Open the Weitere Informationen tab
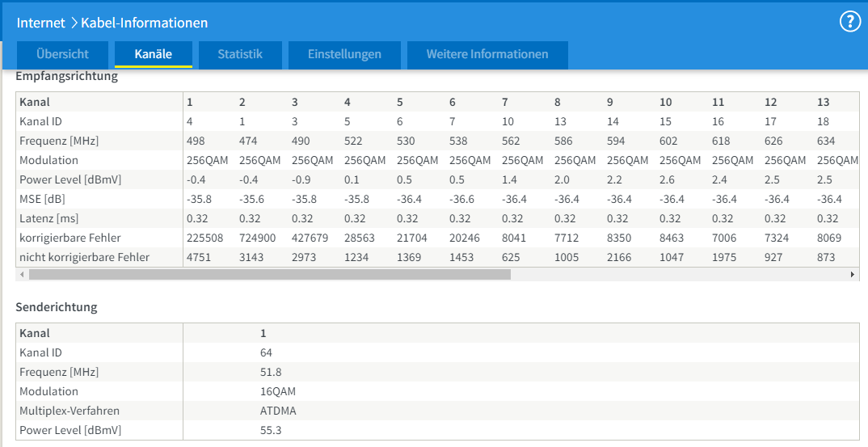 point(487,55)
